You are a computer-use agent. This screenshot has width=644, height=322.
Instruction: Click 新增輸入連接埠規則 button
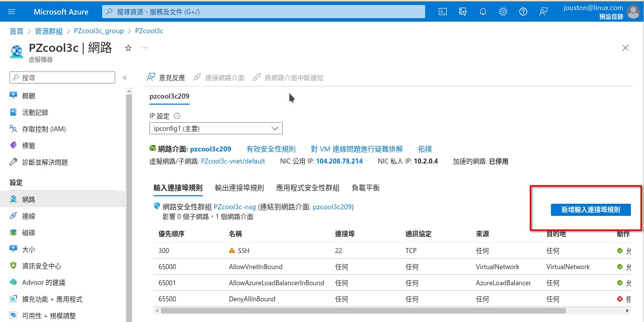coord(591,210)
